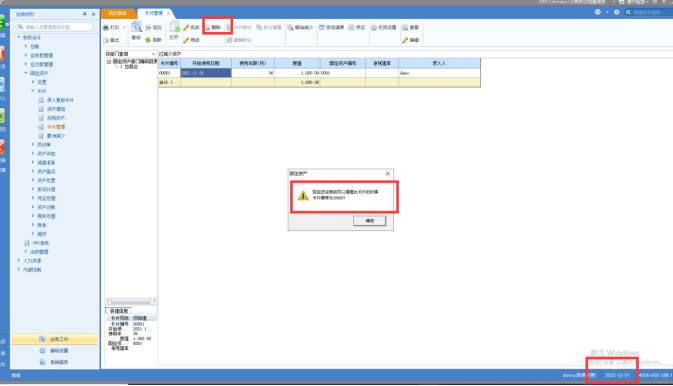The width and height of the screenshot is (673, 386).
Task: Open Undo reduction (撤消减少) item in tree
Action: coord(56,136)
